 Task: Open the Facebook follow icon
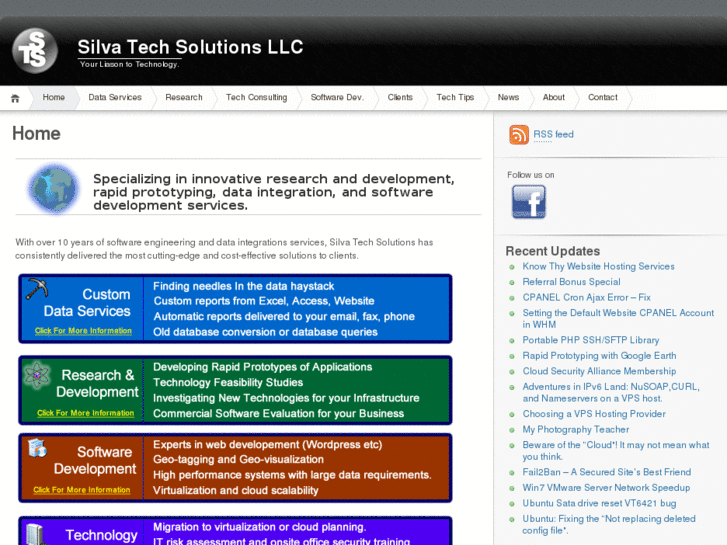[x=529, y=202]
